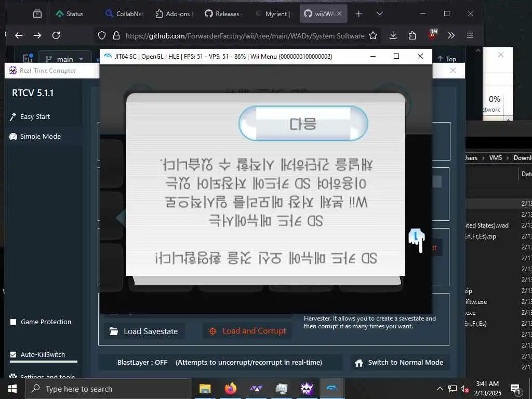Show more toolbar tools overflow chevrons
The width and height of the screenshot is (532, 399).
click(x=451, y=35)
